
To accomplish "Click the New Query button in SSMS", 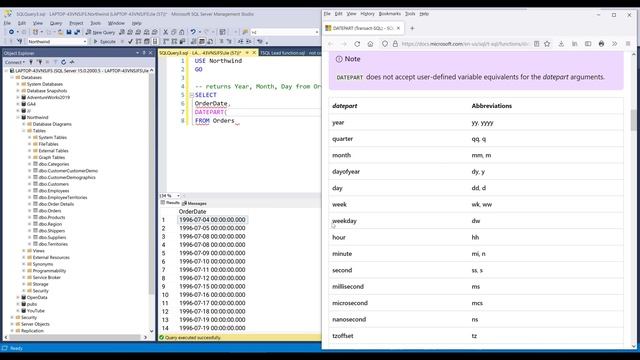I will pyautogui.click(x=100, y=32).
